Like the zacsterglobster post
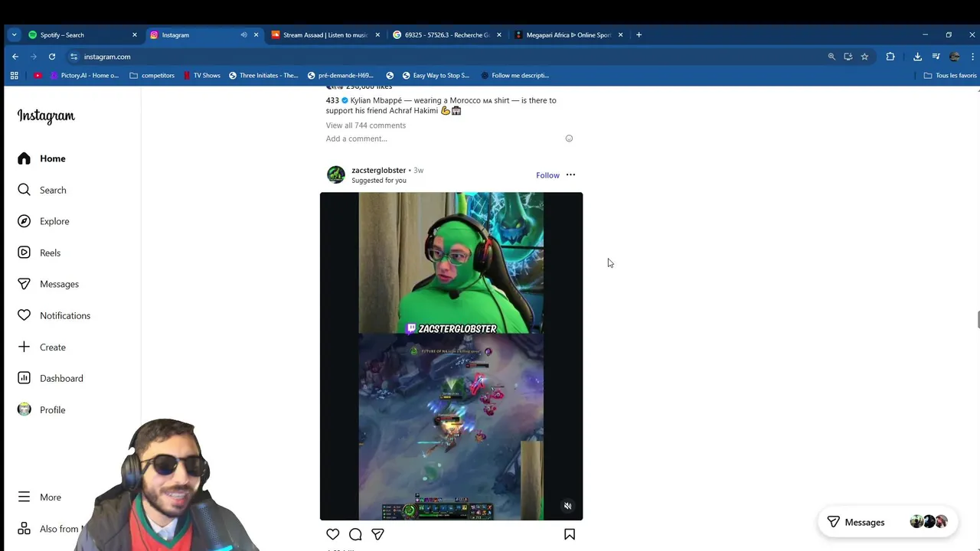The height and width of the screenshot is (551, 980). point(333,534)
